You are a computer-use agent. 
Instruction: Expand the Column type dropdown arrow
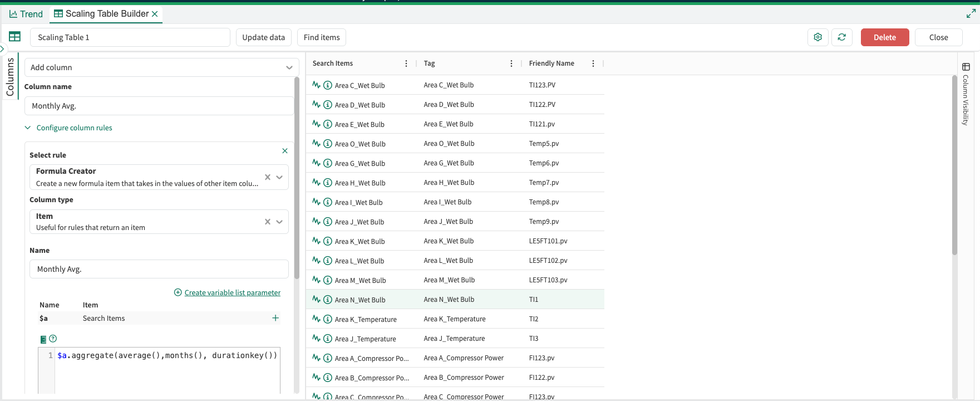coord(279,222)
